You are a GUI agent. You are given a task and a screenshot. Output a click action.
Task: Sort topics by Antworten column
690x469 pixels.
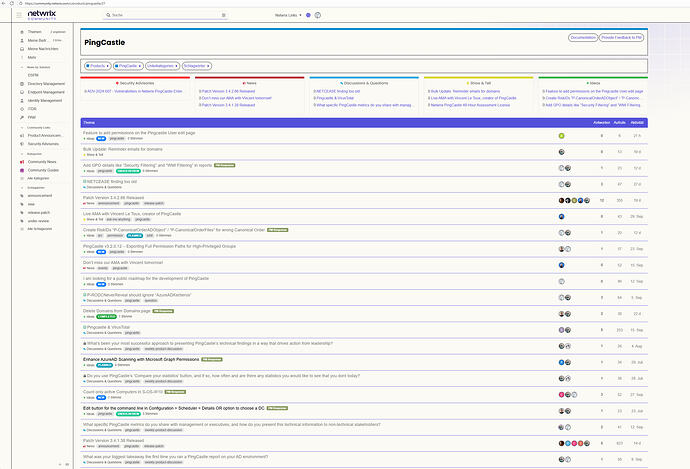point(601,122)
